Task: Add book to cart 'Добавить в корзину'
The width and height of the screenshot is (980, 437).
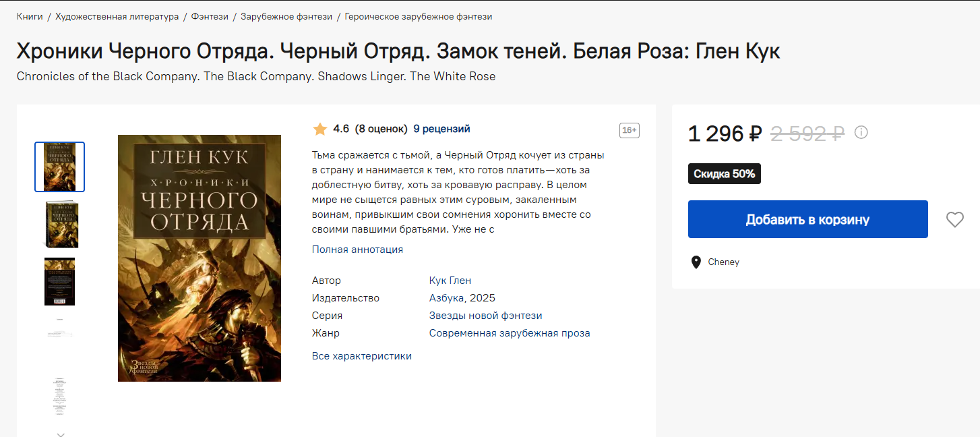Action: [x=807, y=219]
